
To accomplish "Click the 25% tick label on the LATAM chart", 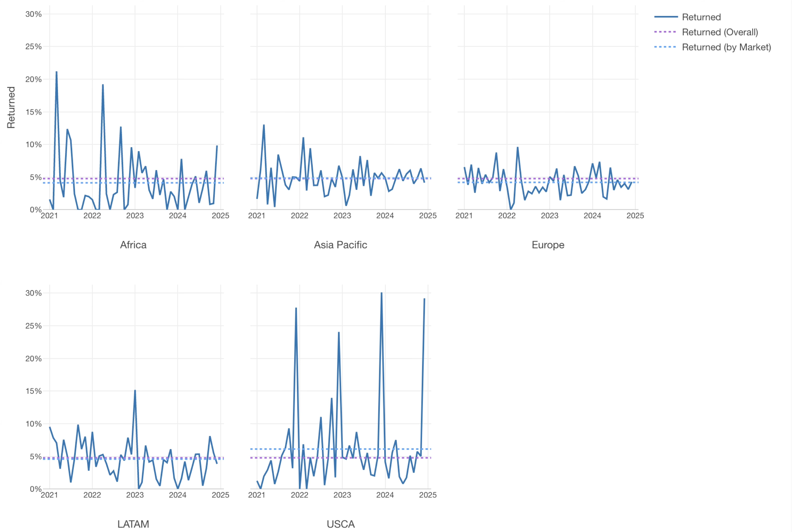I will pyautogui.click(x=34, y=326).
